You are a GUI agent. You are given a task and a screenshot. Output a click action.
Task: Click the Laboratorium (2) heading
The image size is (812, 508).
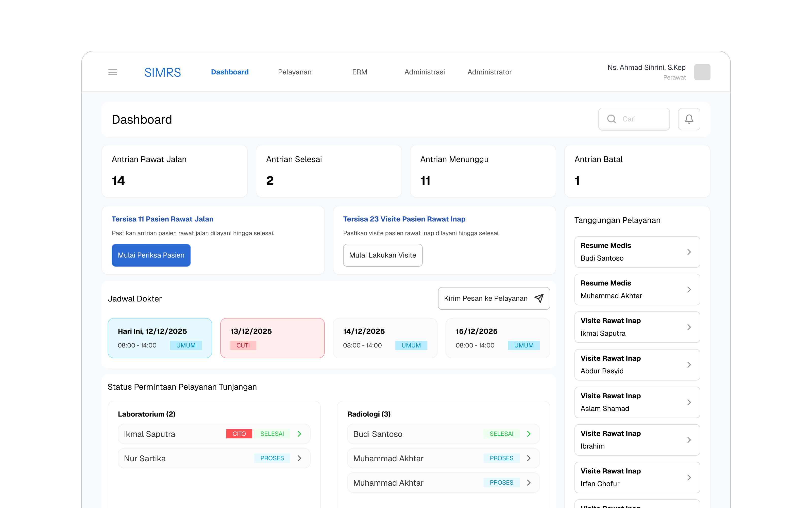146,414
